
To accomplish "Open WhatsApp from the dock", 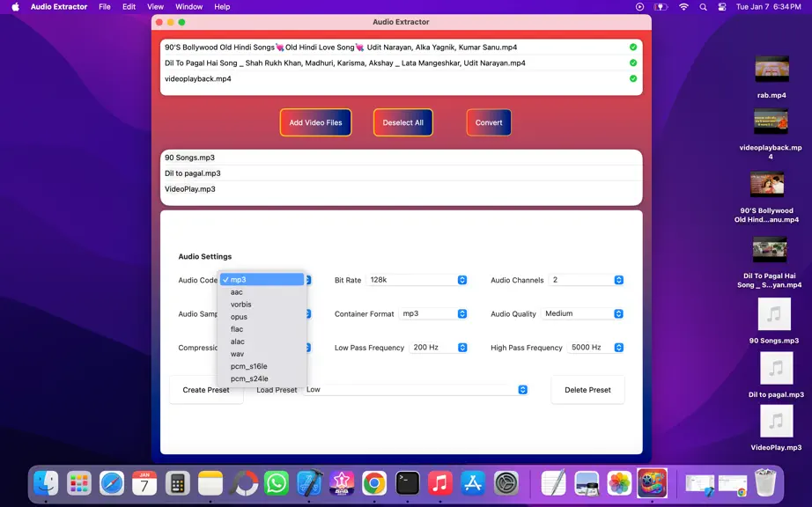I will (x=277, y=484).
